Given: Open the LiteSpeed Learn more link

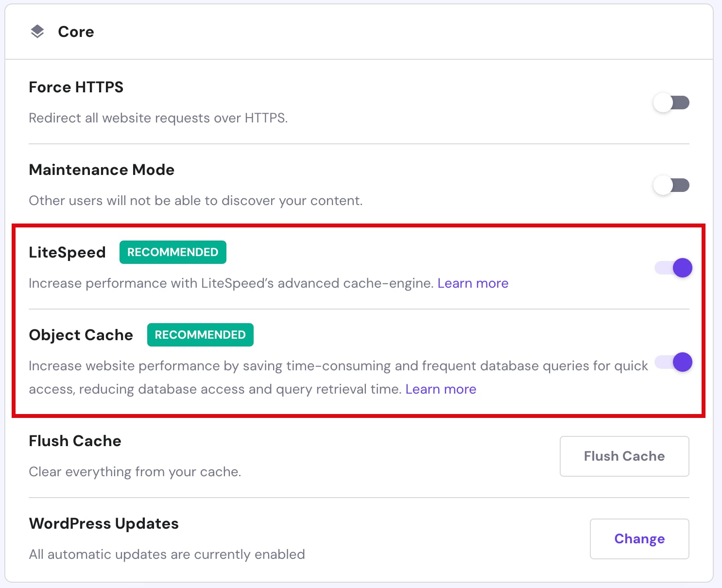Looking at the screenshot, I should point(473,283).
